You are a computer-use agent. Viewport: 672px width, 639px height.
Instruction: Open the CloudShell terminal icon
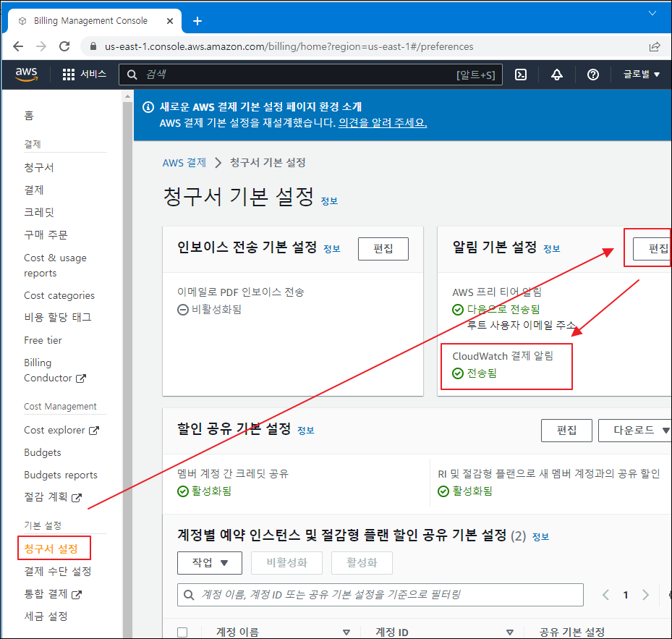pos(521,75)
